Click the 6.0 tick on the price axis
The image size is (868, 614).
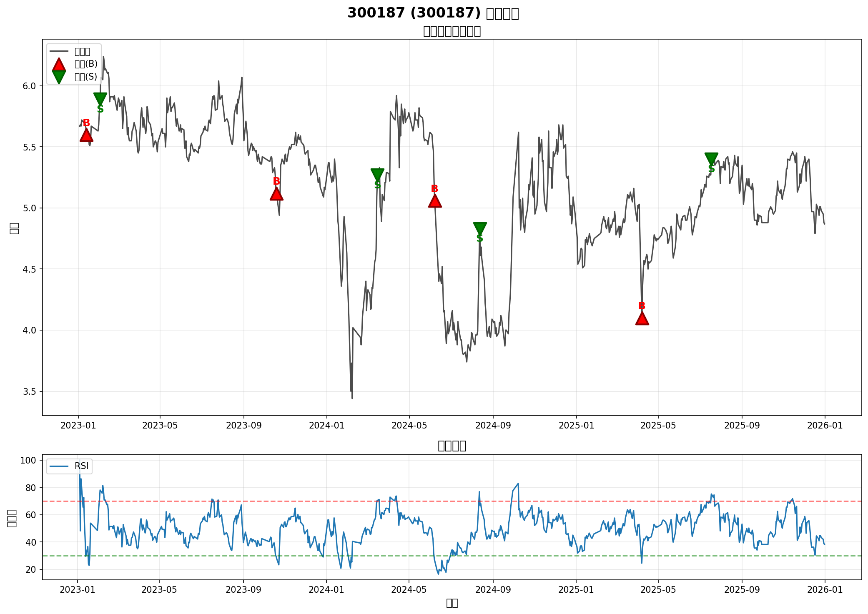coord(30,86)
